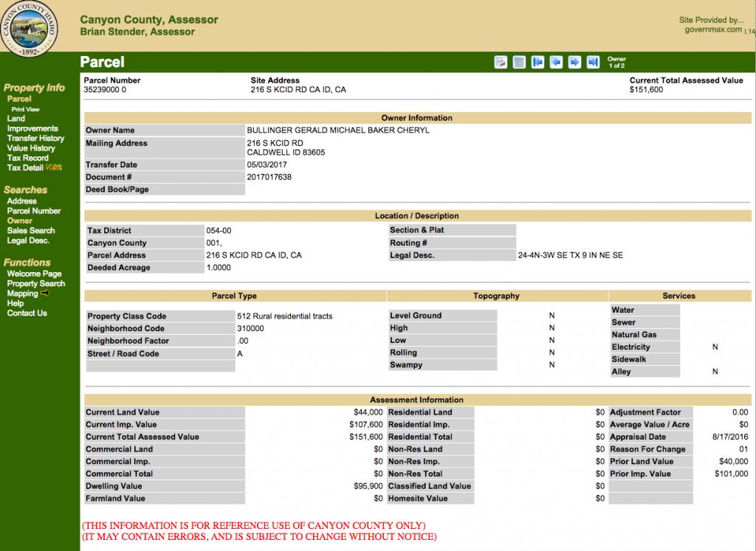View Transfer History in sidebar
This screenshot has height=551, width=756.
coord(35,138)
